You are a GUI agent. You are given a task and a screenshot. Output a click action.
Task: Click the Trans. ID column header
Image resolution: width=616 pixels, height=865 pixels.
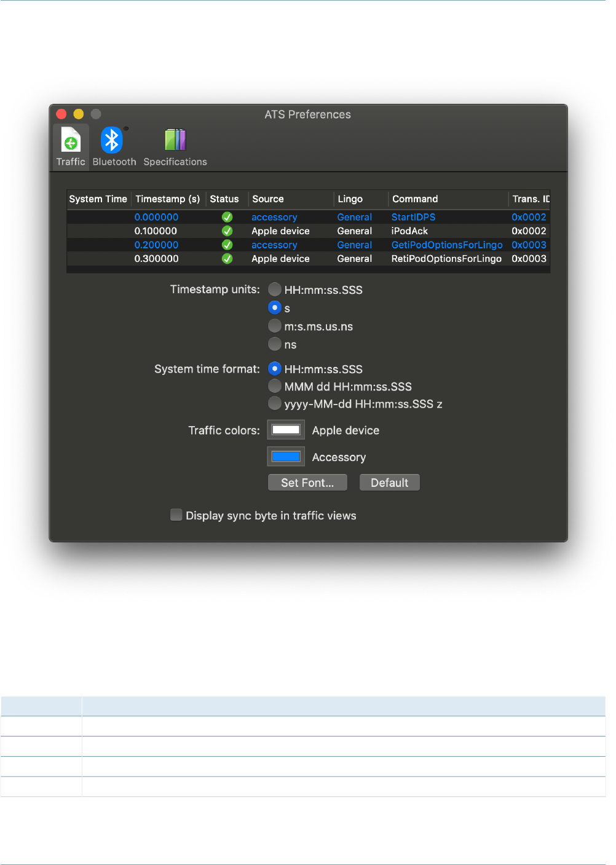point(531,199)
